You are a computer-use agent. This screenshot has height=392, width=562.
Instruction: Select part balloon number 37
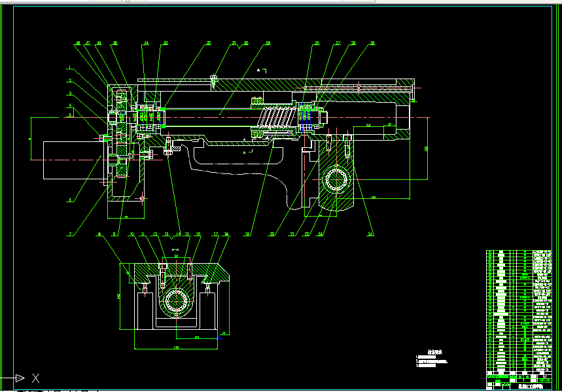coord(88,43)
